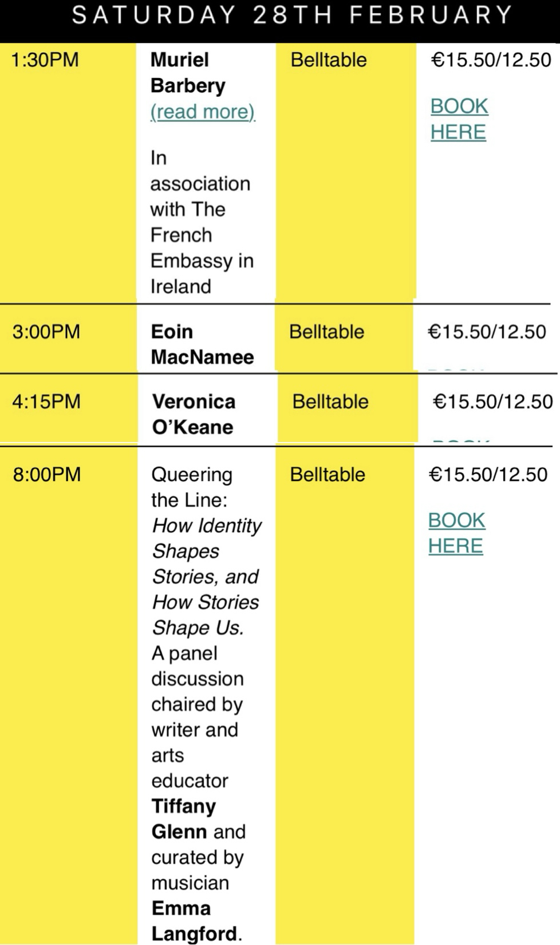Click the €15.50/12.50 price for Eoin MacNamee
Screen dimensions: 560x945
(487, 332)
